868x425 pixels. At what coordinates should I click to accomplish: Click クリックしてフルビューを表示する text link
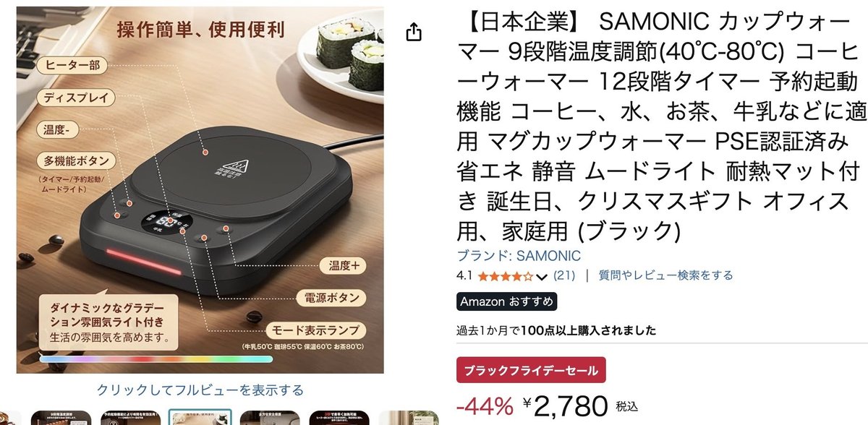[x=200, y=390]
